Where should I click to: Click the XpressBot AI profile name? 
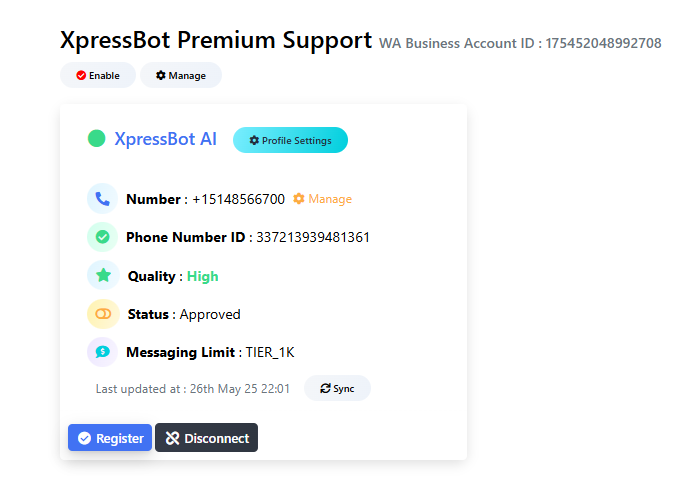(x=165, y=139)
